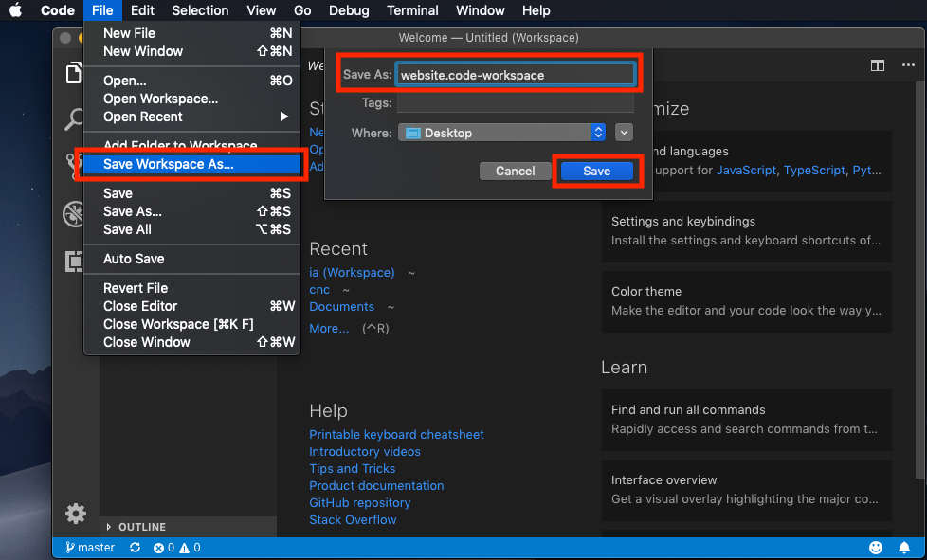This screenshot has height=560, width=927.
Task: Select New Window from File menu
Action: [x=192, y=51]
